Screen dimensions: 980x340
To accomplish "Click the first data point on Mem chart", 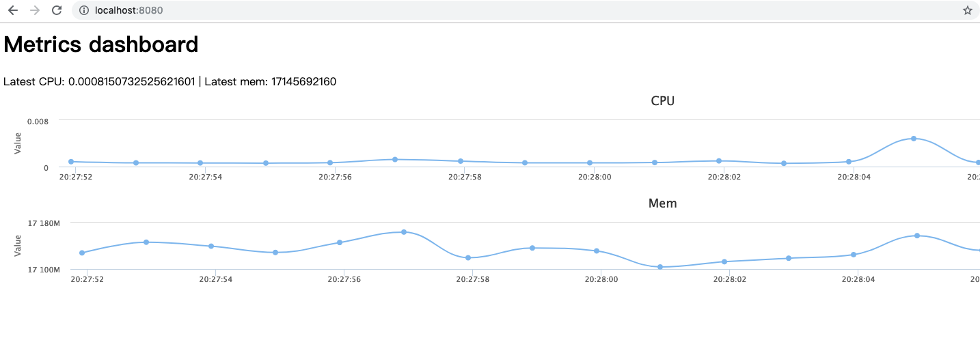I will 82,253.
